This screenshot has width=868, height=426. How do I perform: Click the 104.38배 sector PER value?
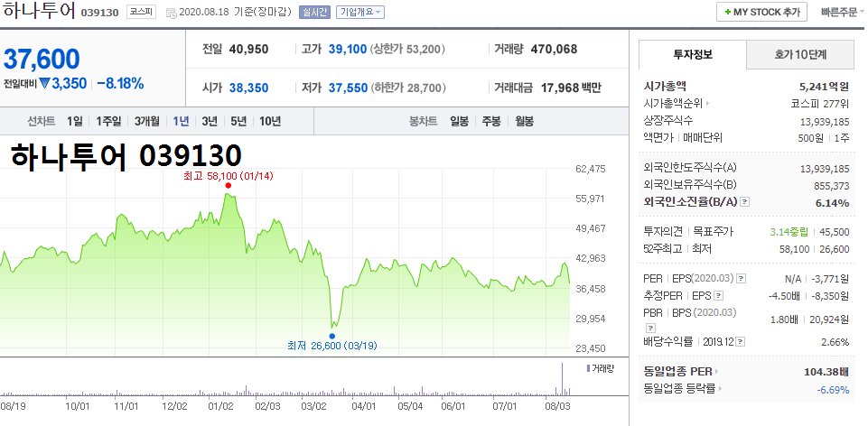point(826,372)
